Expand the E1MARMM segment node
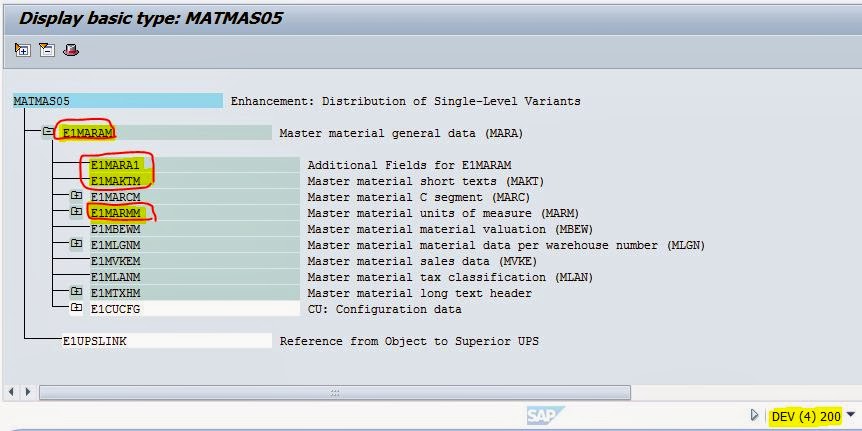The image size is (862, 431). pyautogui.click(x=76, y=212)
